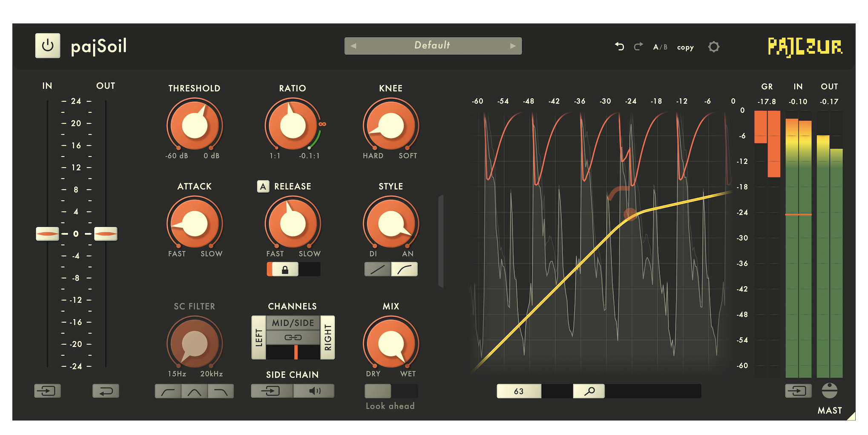
Task: Click the threshold point on the transfer curve
Action: point(630,214)
